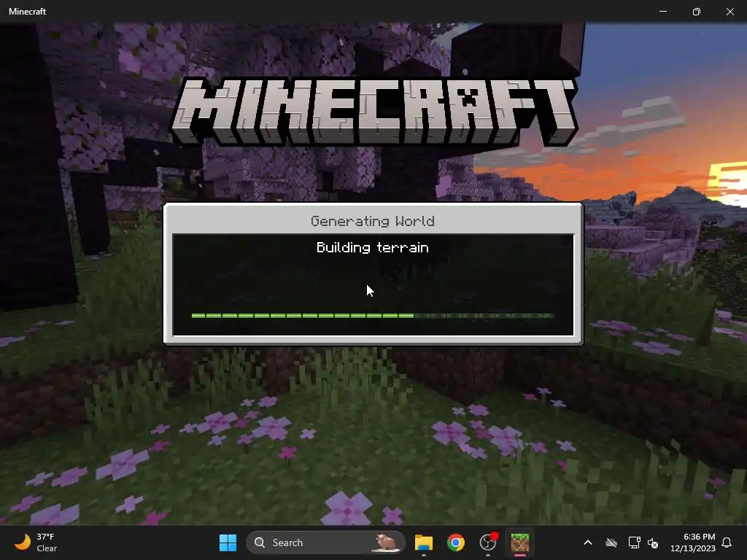This screenshot has width=747, height=560.
Task: Click the world generation progress bar
Action: click(x=373, y=316)
